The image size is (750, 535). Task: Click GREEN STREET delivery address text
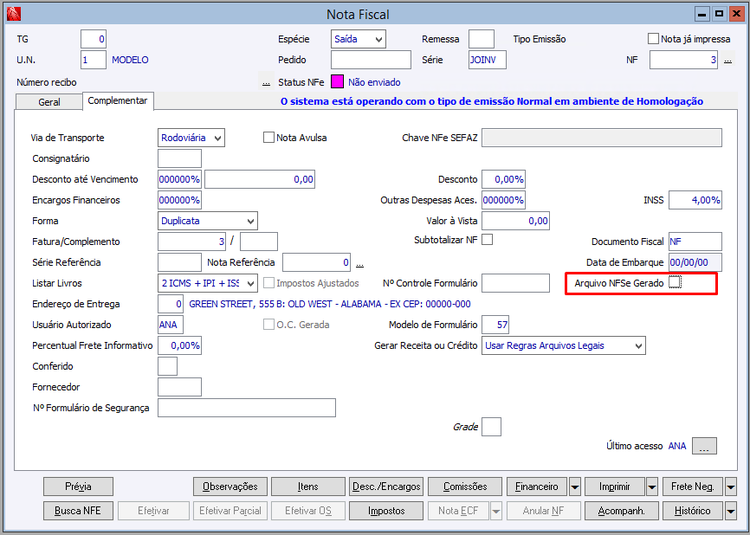tap(330, 304)
